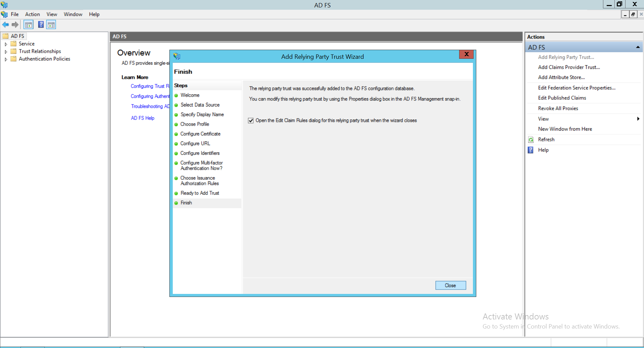Open the Action menu
Image resolution: width=644 pixels, height=348 pixels.
click(32, 14)
